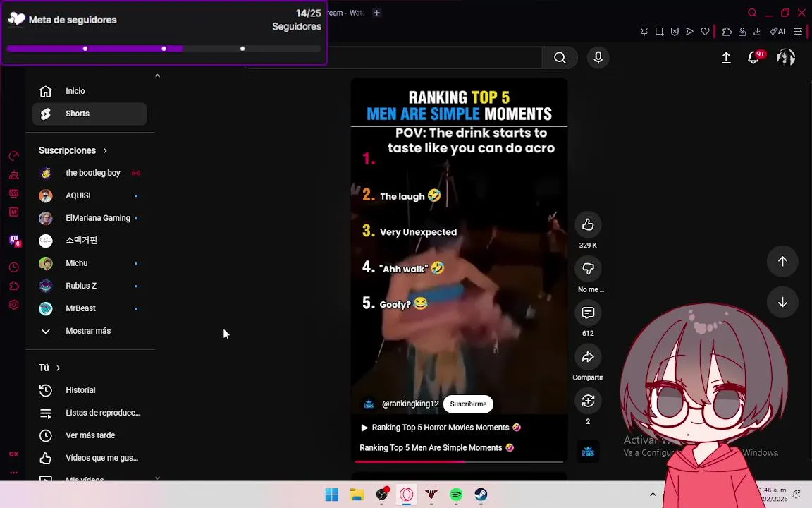Viewport: 812px width, 508px height.
Task: Open YouTube notifications bell
Action: click(753, 58)
